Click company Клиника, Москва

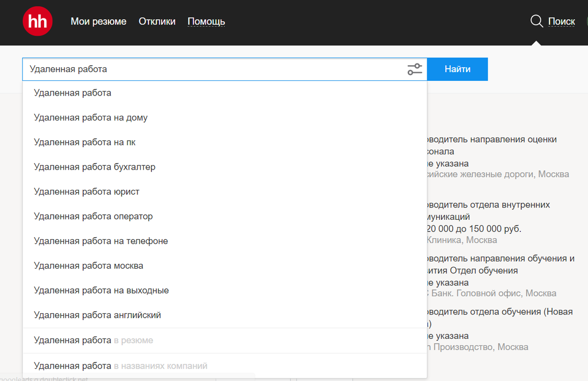(x=462, y=240)
